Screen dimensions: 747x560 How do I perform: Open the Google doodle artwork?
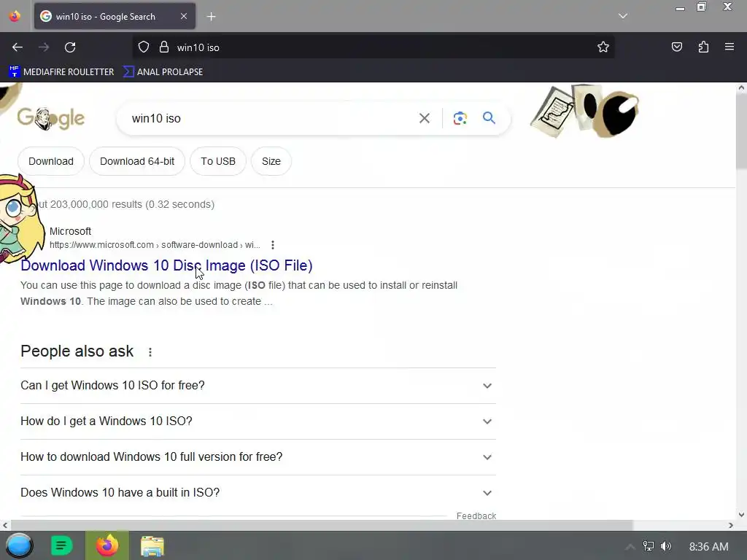(584, 111)
